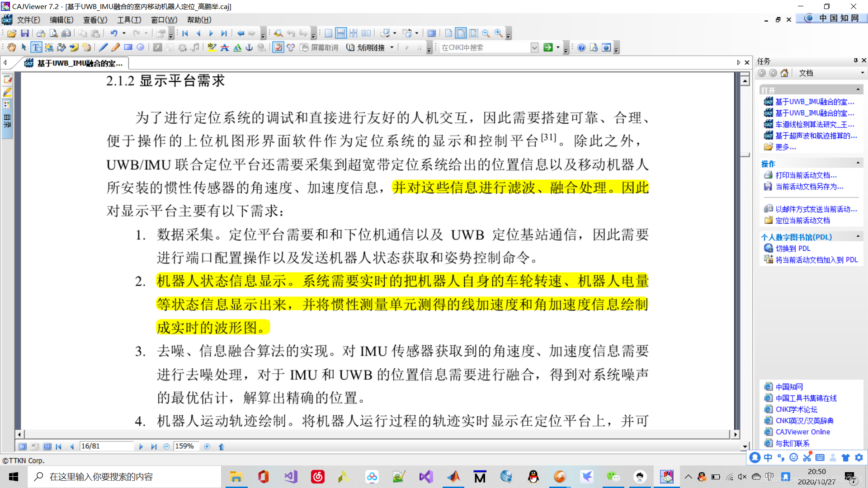Go to first page using toolbar icon

point(185,33)
